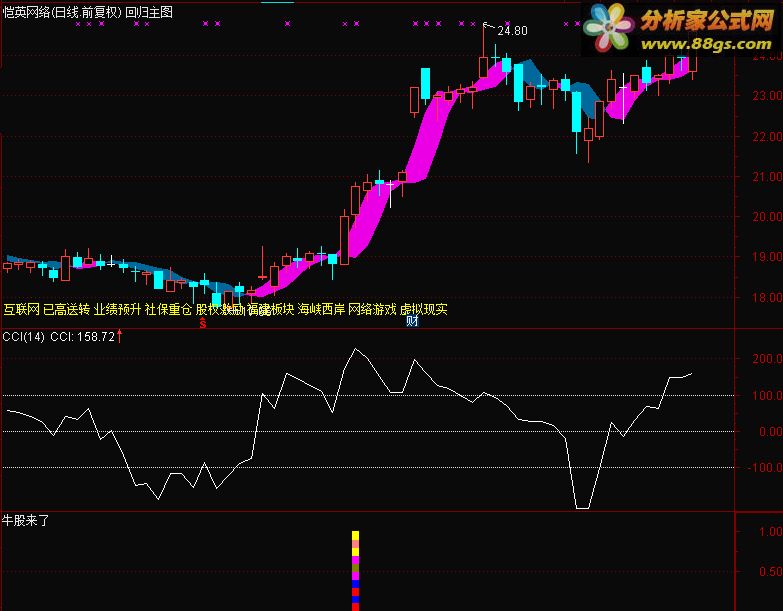Click the 200.0 CCI axis label
Viewport: 783px width, 611px height.
(767, 359)
